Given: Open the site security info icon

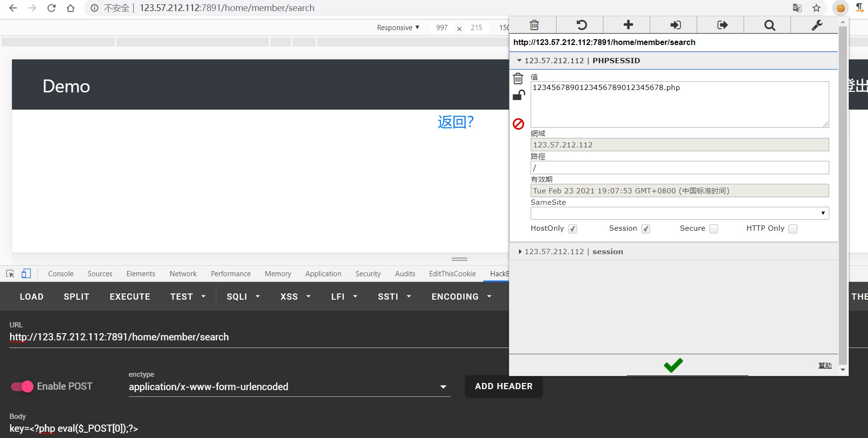Looking at the screenshot, I should point(95,8).
